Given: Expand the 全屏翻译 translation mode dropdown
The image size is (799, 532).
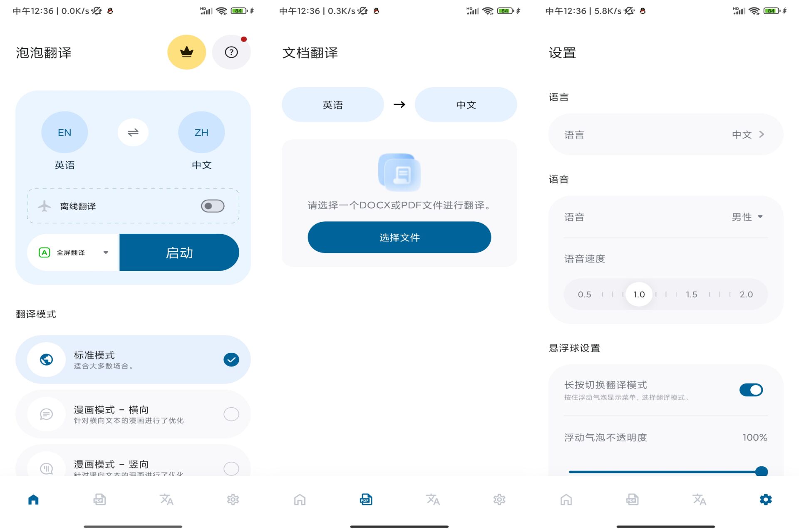Looking at the screenshot, I should click(104, 252).
